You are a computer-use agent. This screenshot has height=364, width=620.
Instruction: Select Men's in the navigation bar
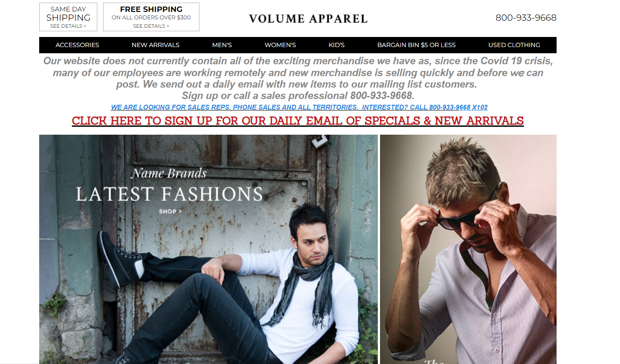pos(222,45)
